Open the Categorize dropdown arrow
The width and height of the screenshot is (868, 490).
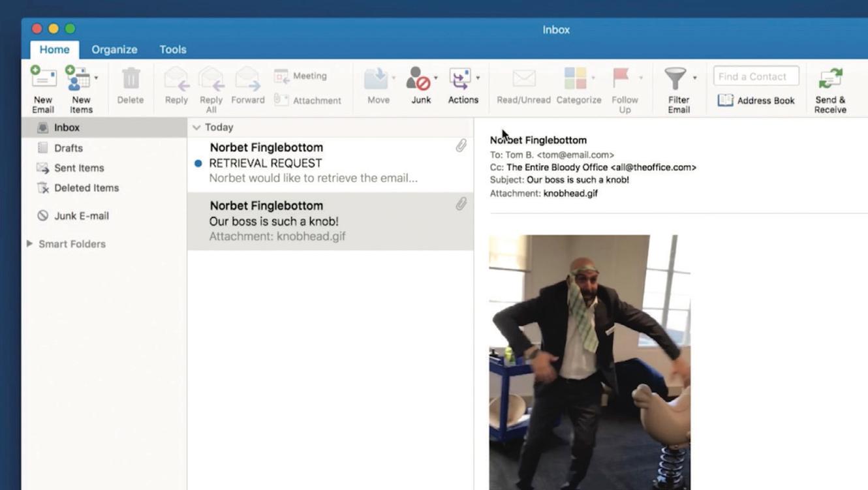593,78
